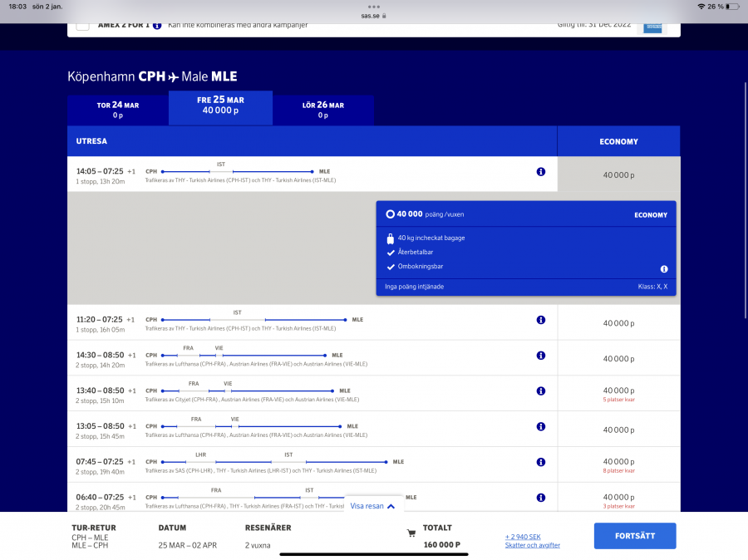This screenshot has width=748, height=560.
Task: Tap the American Express card thumbnail
Action: [x=652, y=26]
